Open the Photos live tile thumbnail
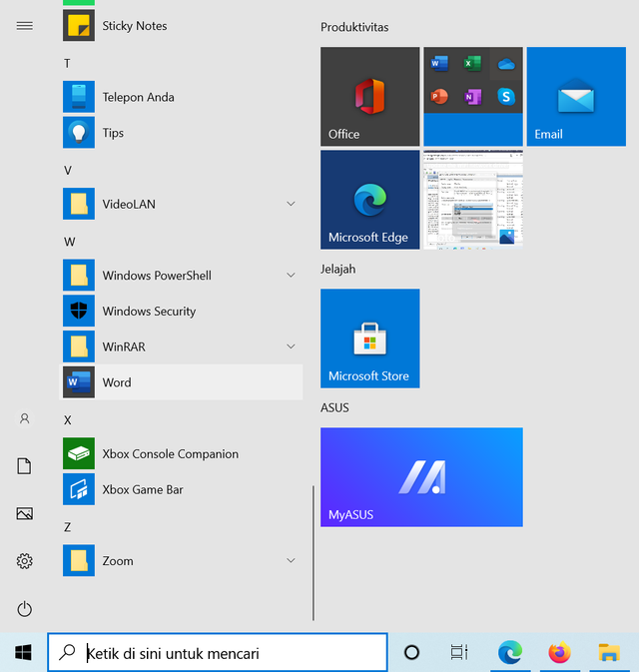The image size is (639, 672). point(473,200)
